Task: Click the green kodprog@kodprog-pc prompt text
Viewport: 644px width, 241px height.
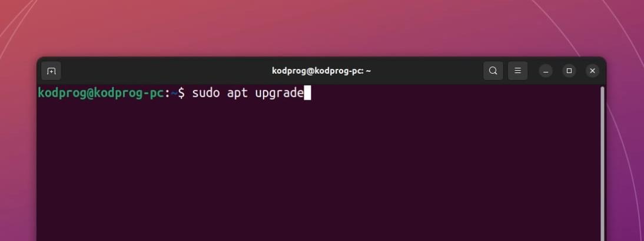Action: click(101, 93)
